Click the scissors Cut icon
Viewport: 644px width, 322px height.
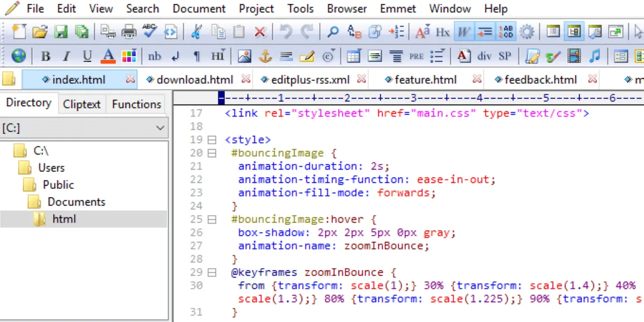click(x=196, y=32)
